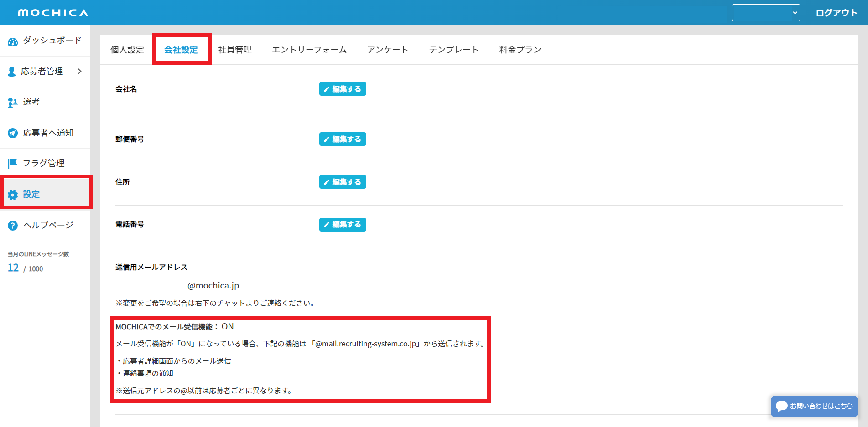Open the テンプレート tab
868x427 pixels.
[x=454, y=50]
